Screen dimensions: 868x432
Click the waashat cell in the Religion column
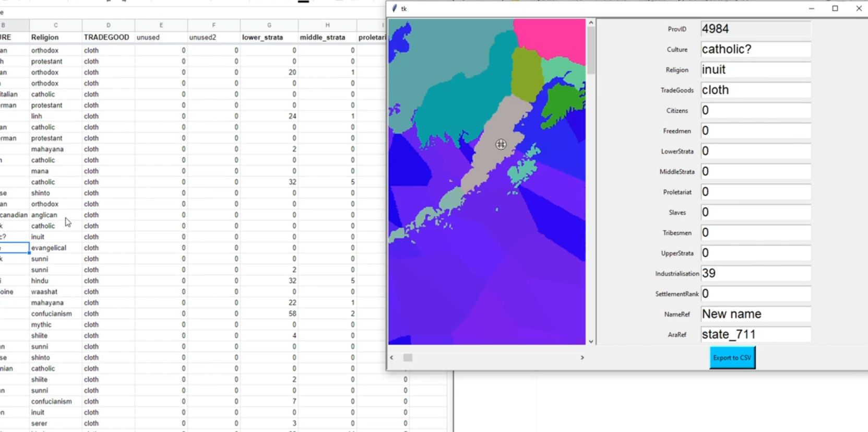[56, 292]
